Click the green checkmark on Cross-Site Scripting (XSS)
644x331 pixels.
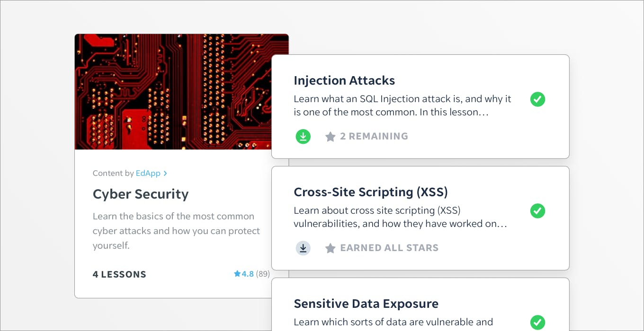click(537, 211)
